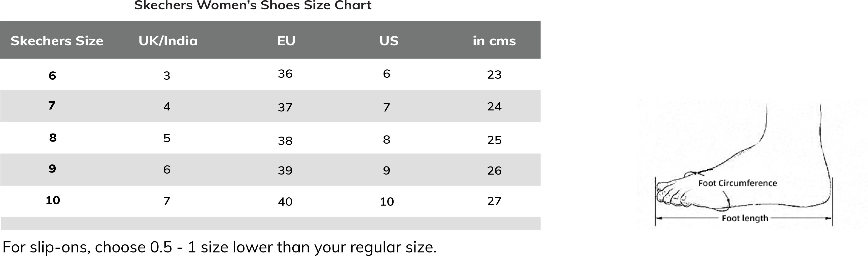This screenshot has height=256, width=868.
Task: Click the EU column header
Action: (286, 41)
